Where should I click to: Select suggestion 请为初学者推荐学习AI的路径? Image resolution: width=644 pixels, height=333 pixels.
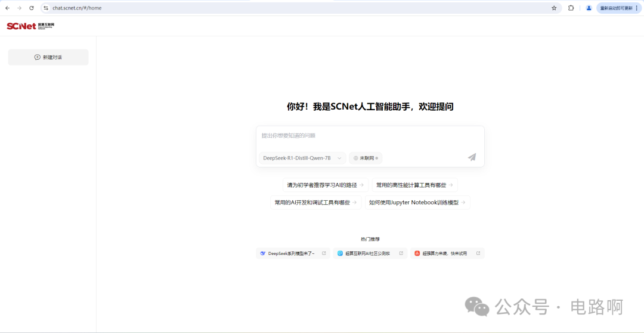click(326, 185)
